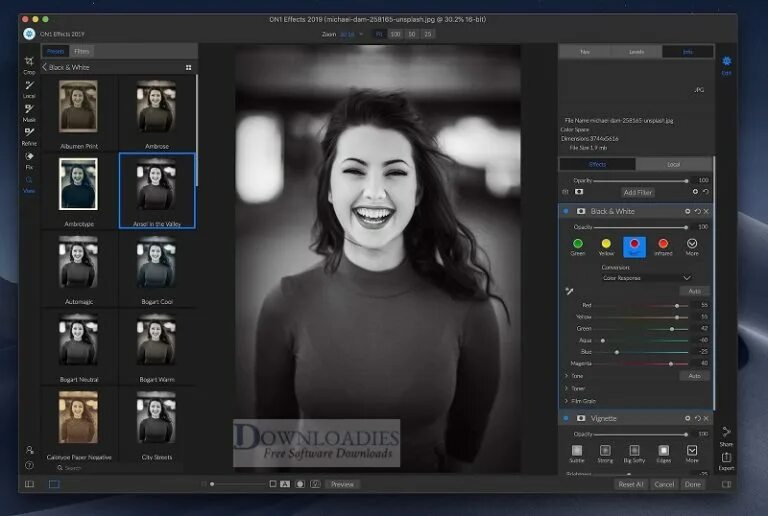The width and height of the screenshot is (768, 516).
Task: Click the compare view square icon in bottom bar
Action: click(x=273, y=484)
